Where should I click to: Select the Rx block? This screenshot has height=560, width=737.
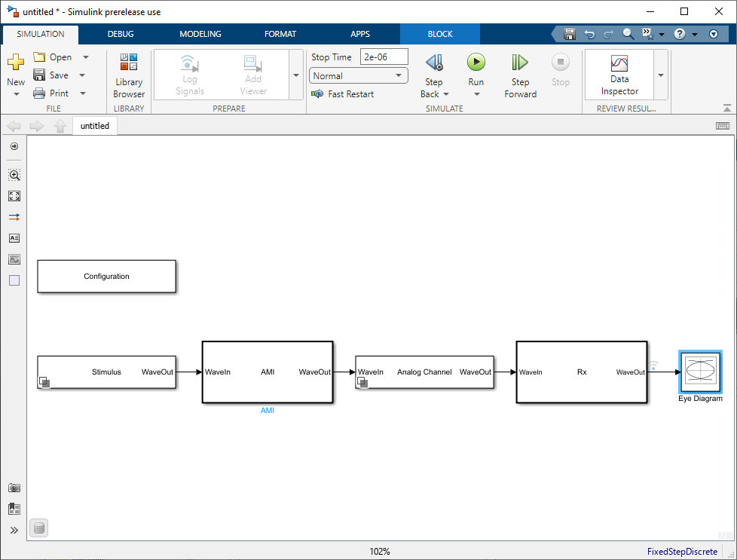click(x=582, y=372)
